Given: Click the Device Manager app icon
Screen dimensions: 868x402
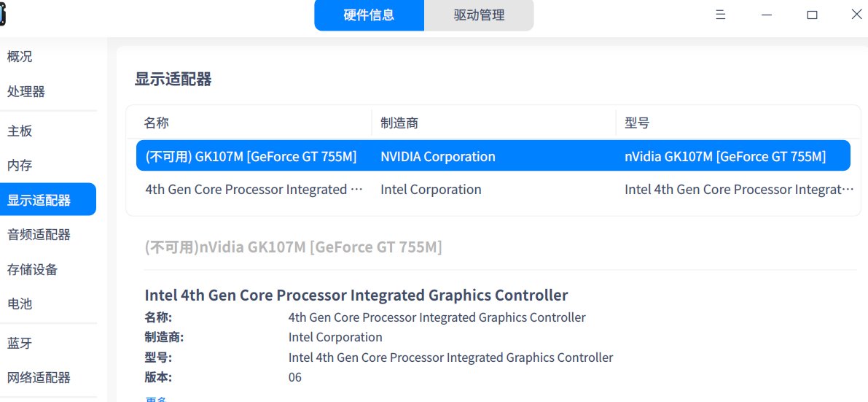Looking at the screenshot, I should click(3, 12).
